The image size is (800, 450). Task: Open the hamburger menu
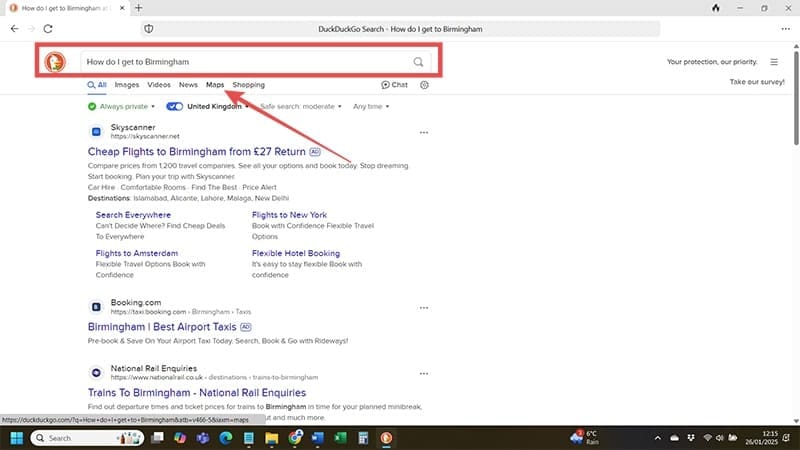point(773,62)
